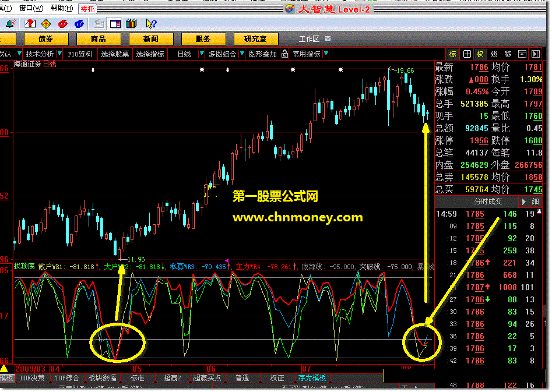The image size is (552, 392).
Task: Click the hide side panel arrow icon
Action: (536, 54)
